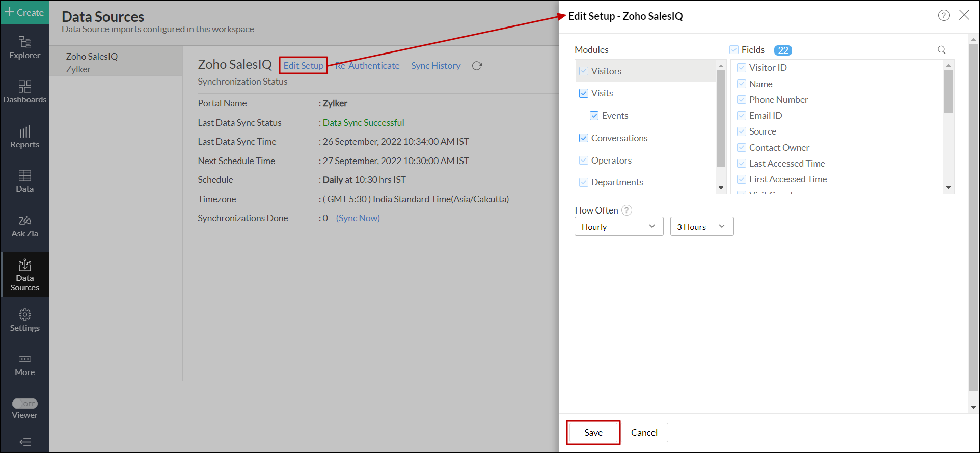Click the Modules list scrollbar
The height and width of the screenshot is (453, 980).
(x=721, y=118)
